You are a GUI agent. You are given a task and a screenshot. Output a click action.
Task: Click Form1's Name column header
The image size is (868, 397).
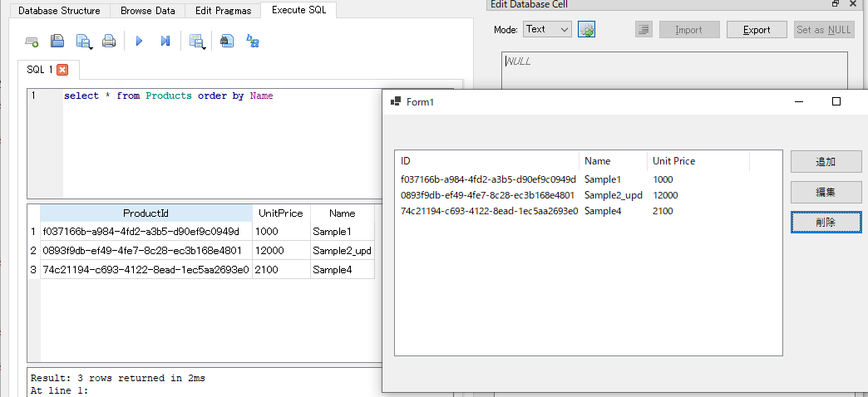613,161
